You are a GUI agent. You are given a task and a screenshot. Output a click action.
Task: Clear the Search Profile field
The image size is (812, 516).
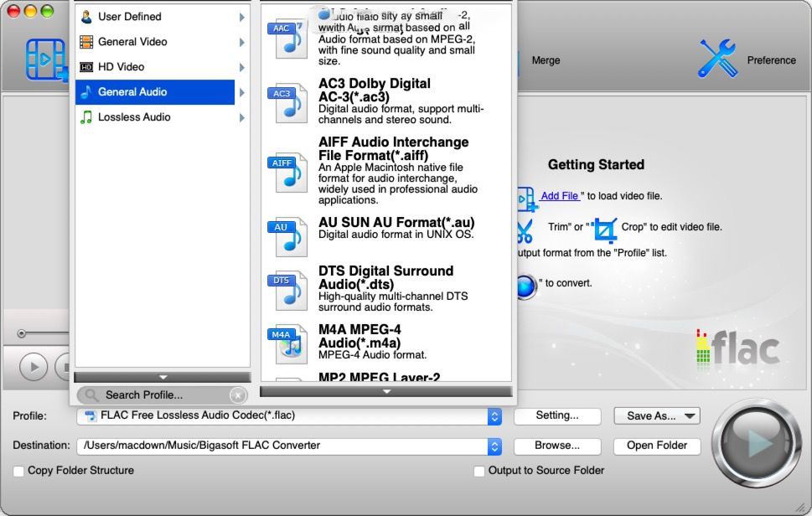click(238, 395)
